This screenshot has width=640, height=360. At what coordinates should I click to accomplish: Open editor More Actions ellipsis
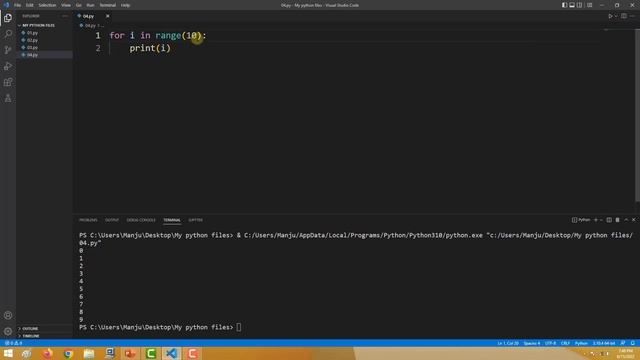pos(632,16)
